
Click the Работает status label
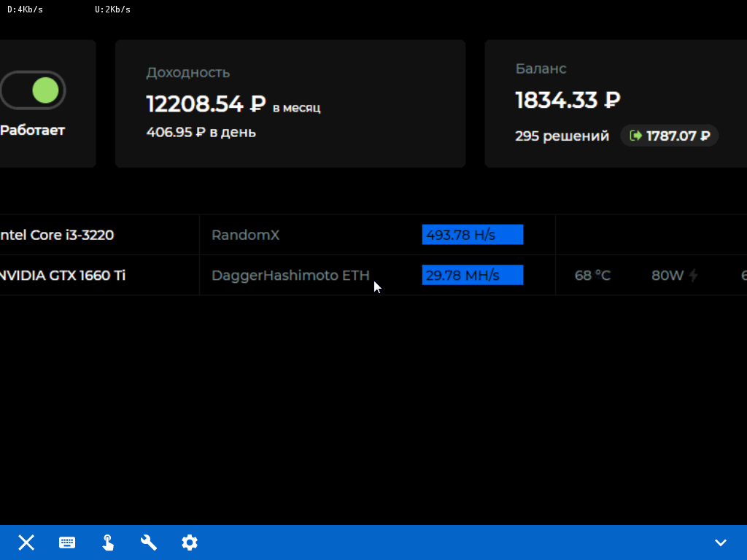pyautogui.click(x=32, y=130)
